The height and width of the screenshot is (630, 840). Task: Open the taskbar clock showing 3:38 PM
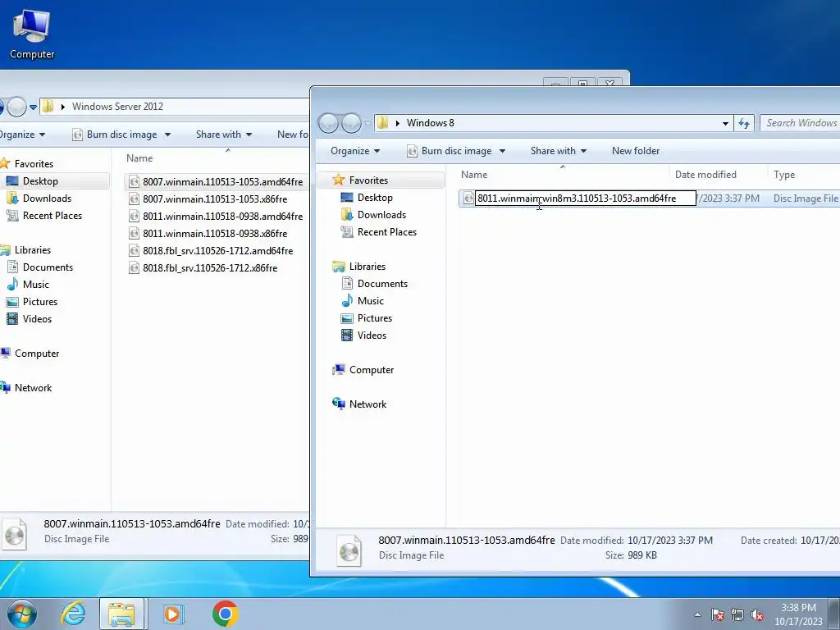coord(798,614)
